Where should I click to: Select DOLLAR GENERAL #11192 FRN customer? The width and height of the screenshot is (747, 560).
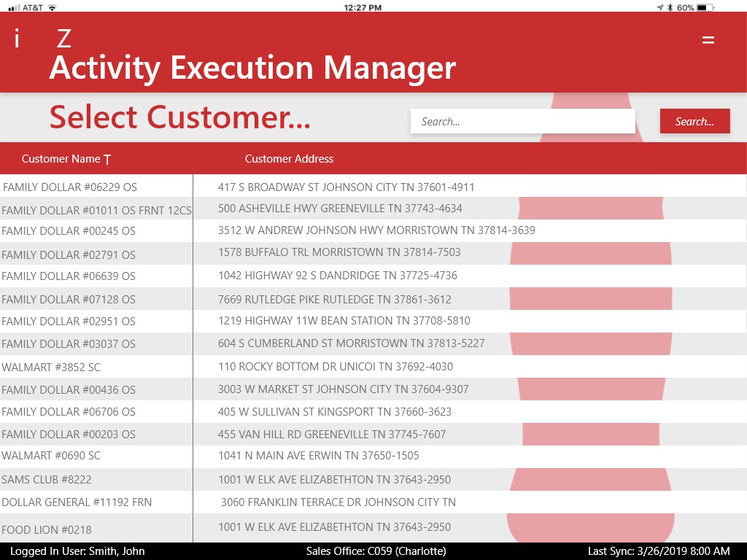click(77, 502)
